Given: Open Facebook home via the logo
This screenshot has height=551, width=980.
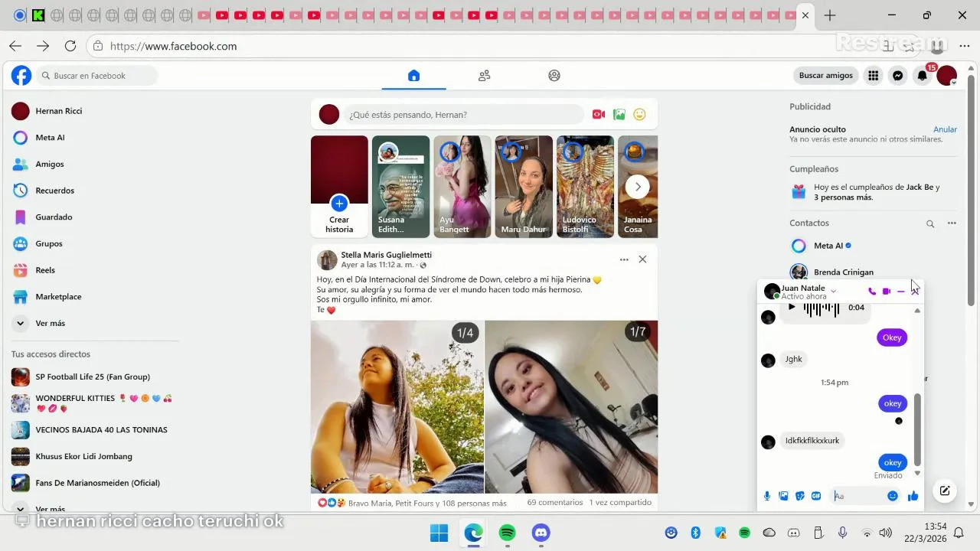Looking at the screenshot, I should (21, 76).
